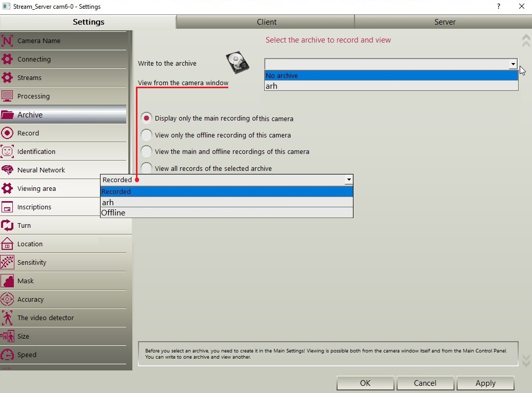Switch to the Settings tab

pos(88,22)
